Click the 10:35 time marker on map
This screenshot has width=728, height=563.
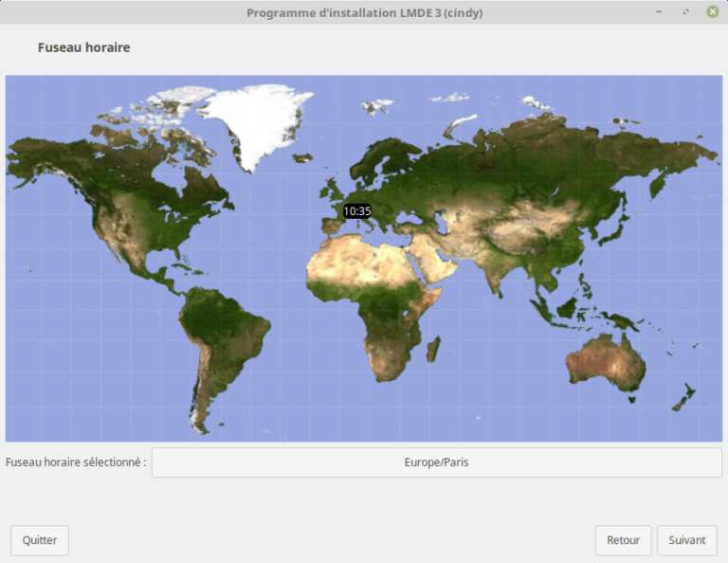pyautogui.click(x=356, y=211)
